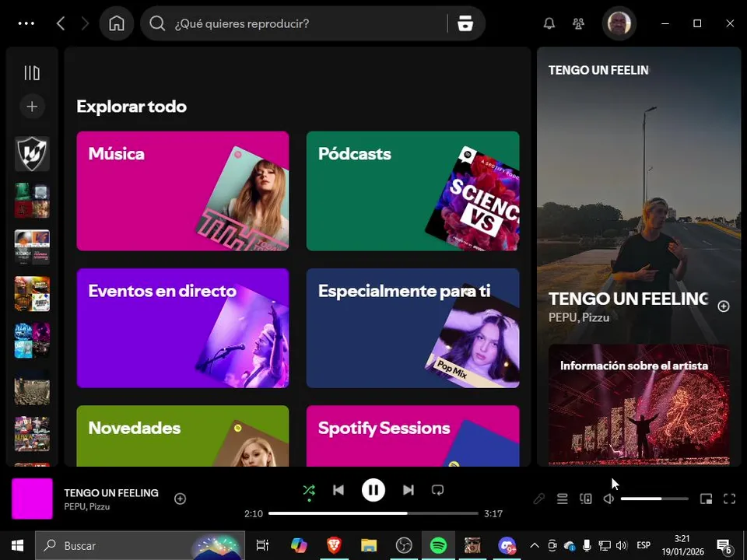Image resolution: width=747 pixels, height=560 pixels.
Task: Open the Pódcasts category card
Action: pos(412,191)
